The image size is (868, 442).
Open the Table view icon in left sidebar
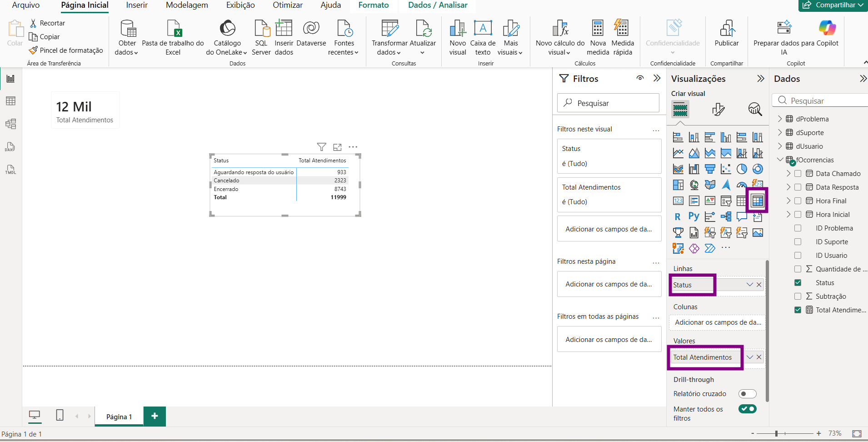[x=10, y=101]
